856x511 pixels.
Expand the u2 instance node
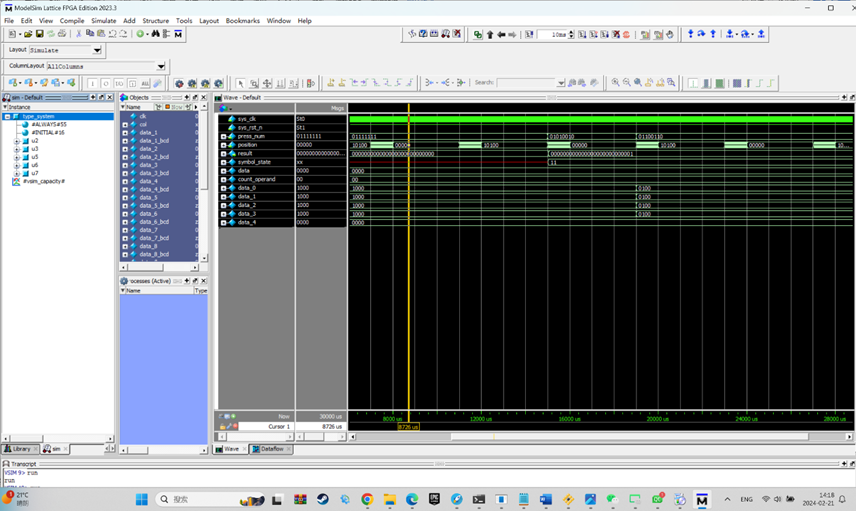tap(16, 141)
